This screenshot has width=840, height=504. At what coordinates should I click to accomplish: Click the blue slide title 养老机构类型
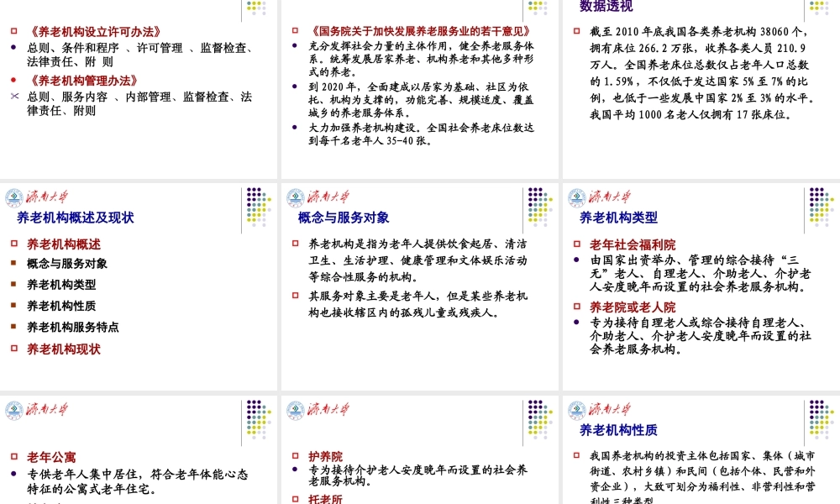[618, 218]
